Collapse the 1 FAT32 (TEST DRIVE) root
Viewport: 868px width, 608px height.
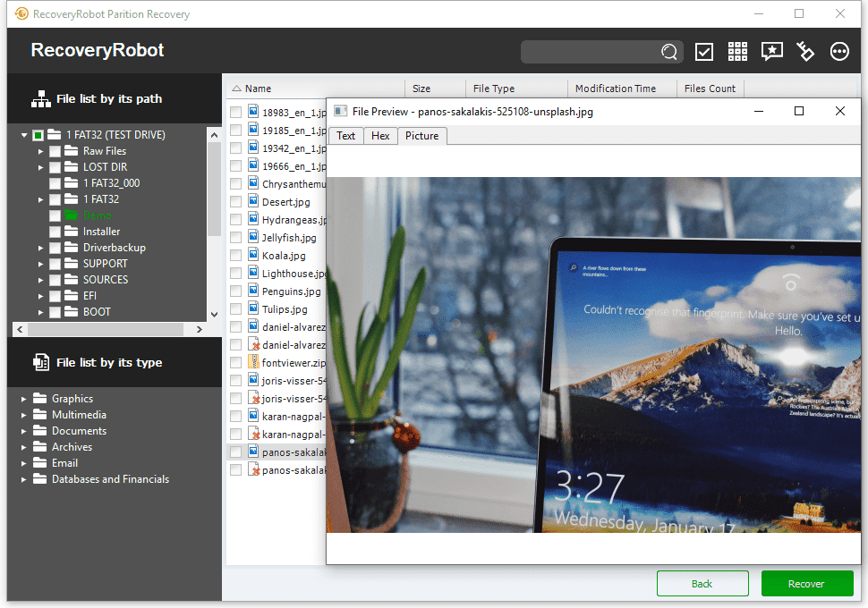coord(24,135)
